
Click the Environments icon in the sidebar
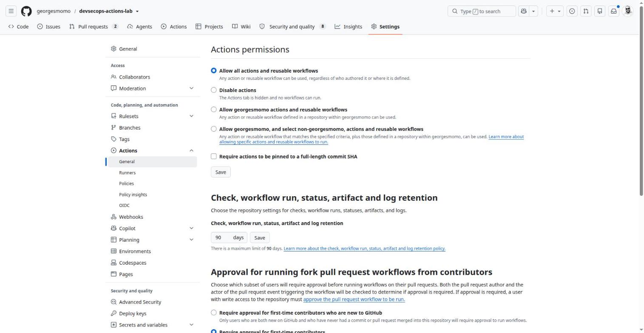click(113, 251)
